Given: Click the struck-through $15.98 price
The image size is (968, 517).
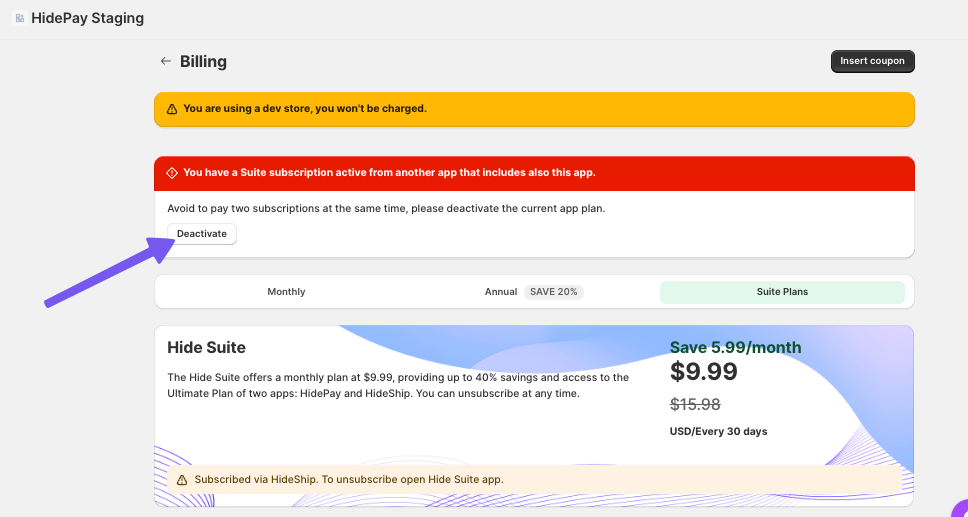Looking at the screenshot, I should [695, 405].
